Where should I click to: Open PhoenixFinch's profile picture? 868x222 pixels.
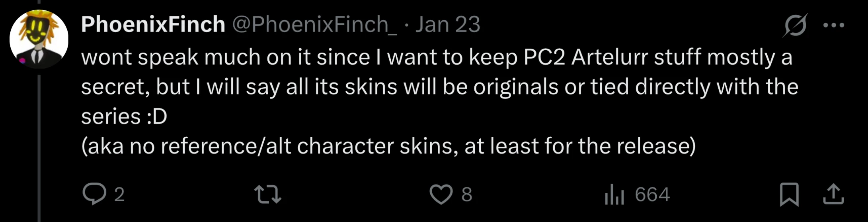(x=39, y=39)
